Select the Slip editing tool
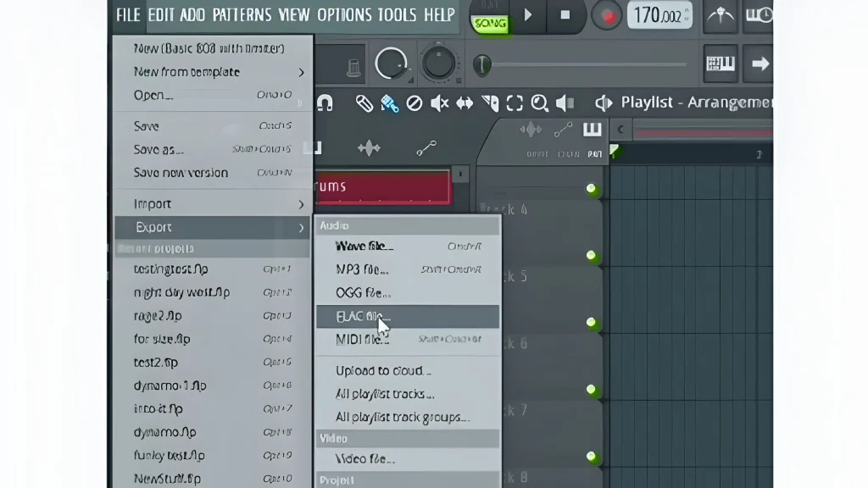Viewport: 868px width, 488px height. point(465,103)
